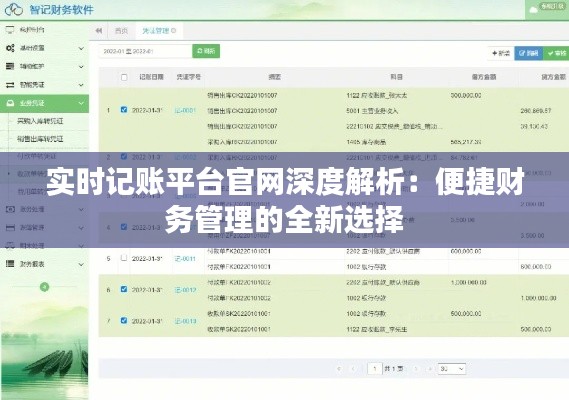Open voucher link 记-0013
The width and height of the screenshot is (569, 400).
click(x=185, y=321)
